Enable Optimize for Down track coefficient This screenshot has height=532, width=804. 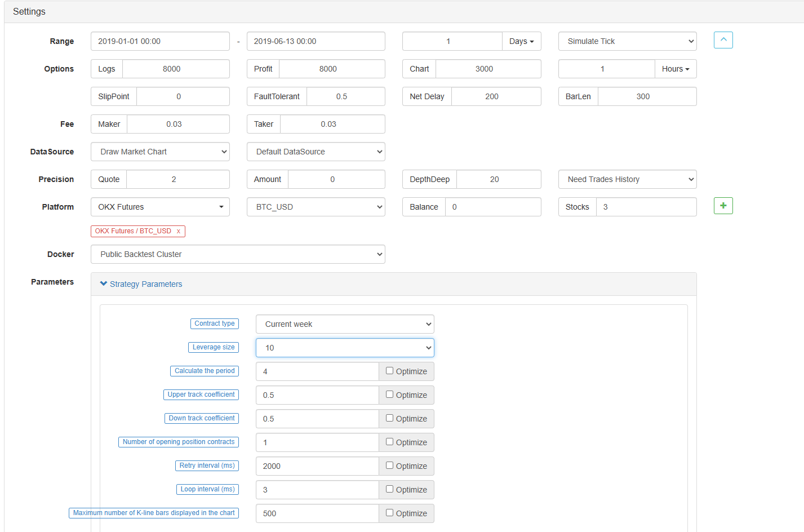pyautogui.click(x=389, y=418)
